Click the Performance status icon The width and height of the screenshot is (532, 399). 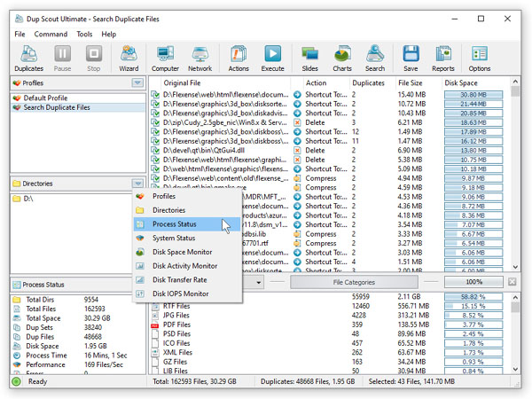click(x=17, y=364)
